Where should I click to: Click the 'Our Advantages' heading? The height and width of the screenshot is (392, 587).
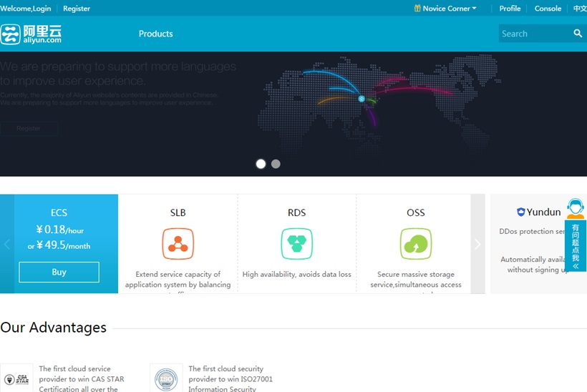tap(54, 328)
